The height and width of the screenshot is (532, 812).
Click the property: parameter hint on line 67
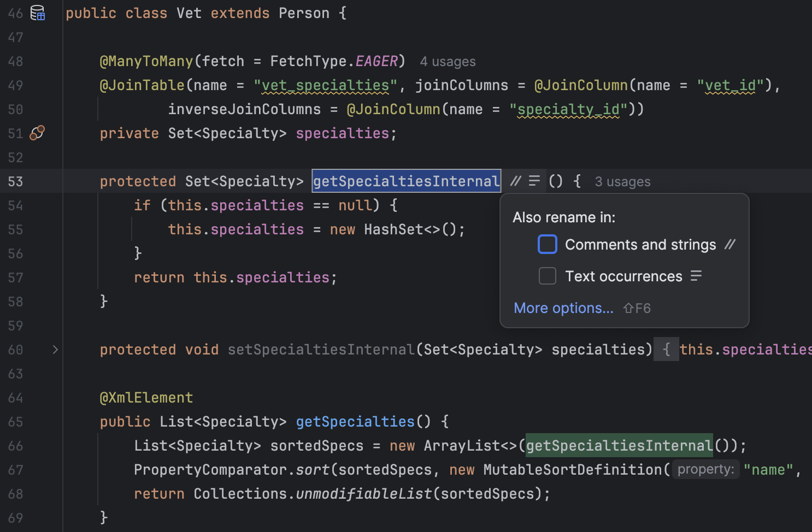point(705,469)
